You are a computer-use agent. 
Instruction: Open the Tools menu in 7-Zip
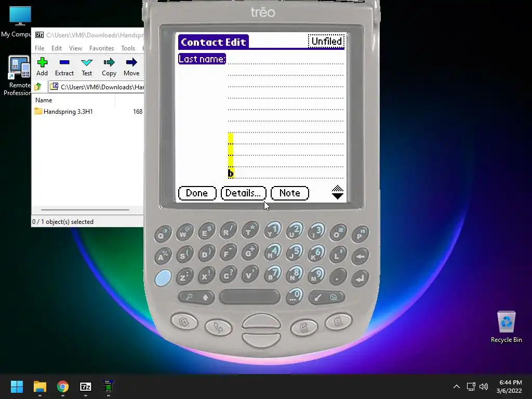[x=128, y=48]
